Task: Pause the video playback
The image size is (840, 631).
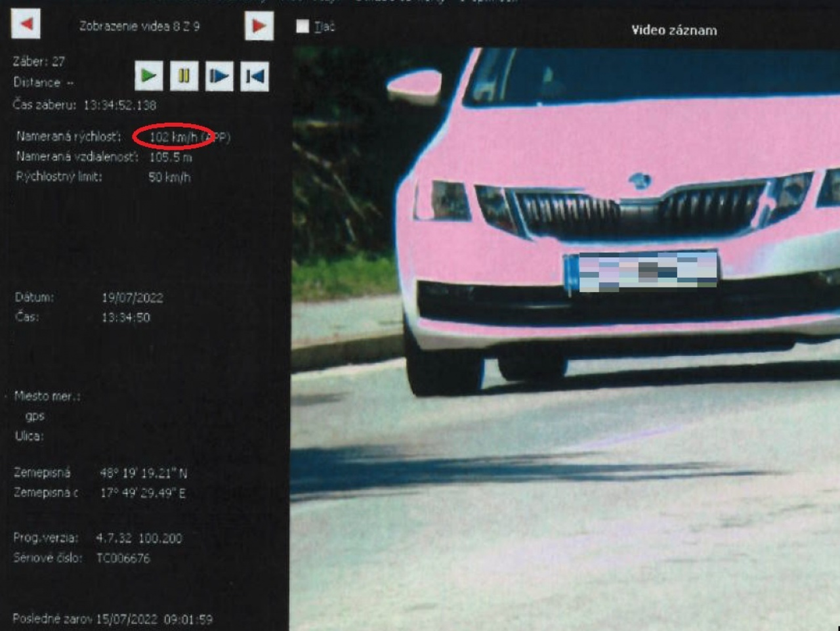Action: coord(184,76)
